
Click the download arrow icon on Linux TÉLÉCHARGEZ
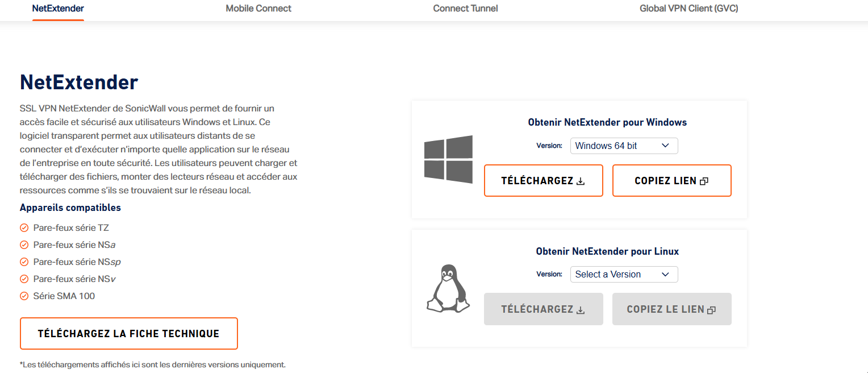pos(581,310)
